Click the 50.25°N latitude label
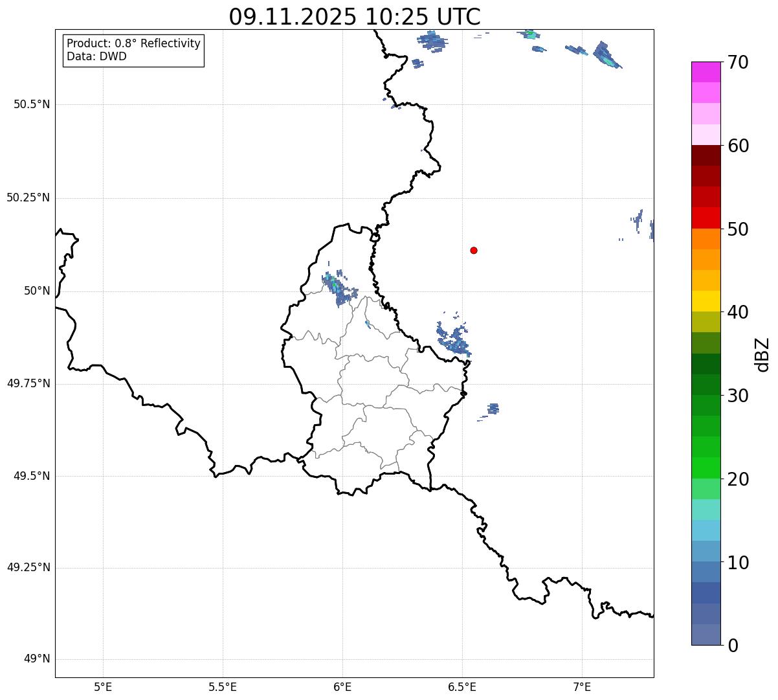778x700 pixels. click(x=28, y=198)
